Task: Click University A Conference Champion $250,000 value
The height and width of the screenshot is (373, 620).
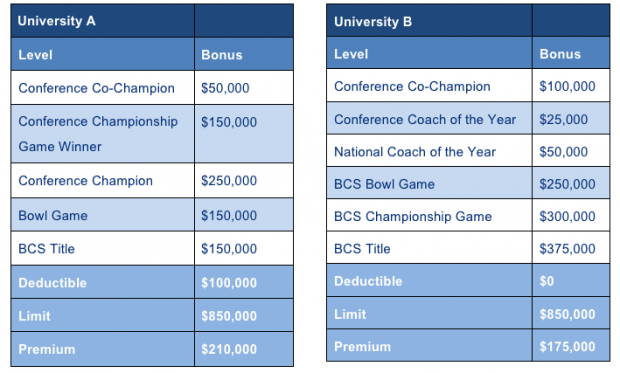Action: [229, 180]
